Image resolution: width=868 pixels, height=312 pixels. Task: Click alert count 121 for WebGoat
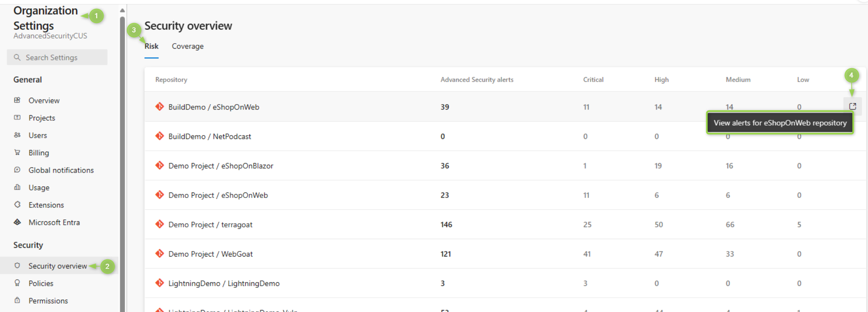coord(446,254)
